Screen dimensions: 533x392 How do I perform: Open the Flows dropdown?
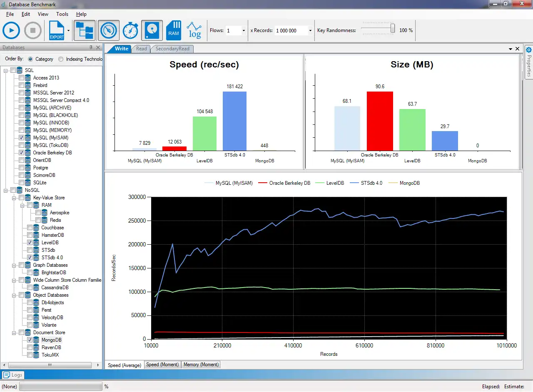coord(244,30)
